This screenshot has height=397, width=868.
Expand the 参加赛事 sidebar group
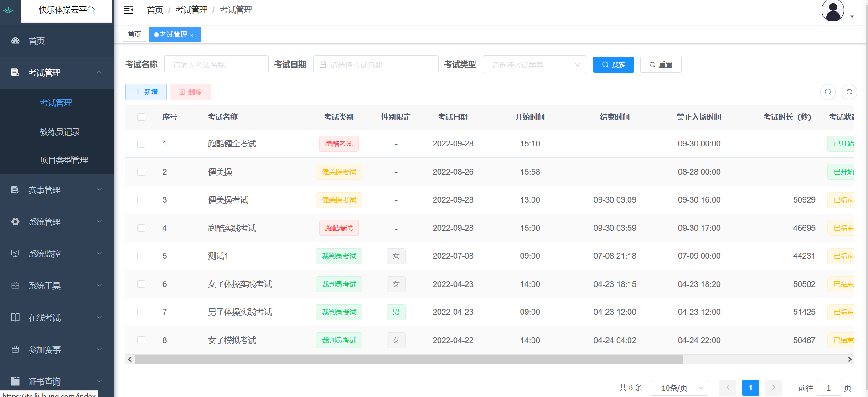click(x=99, y=349)
